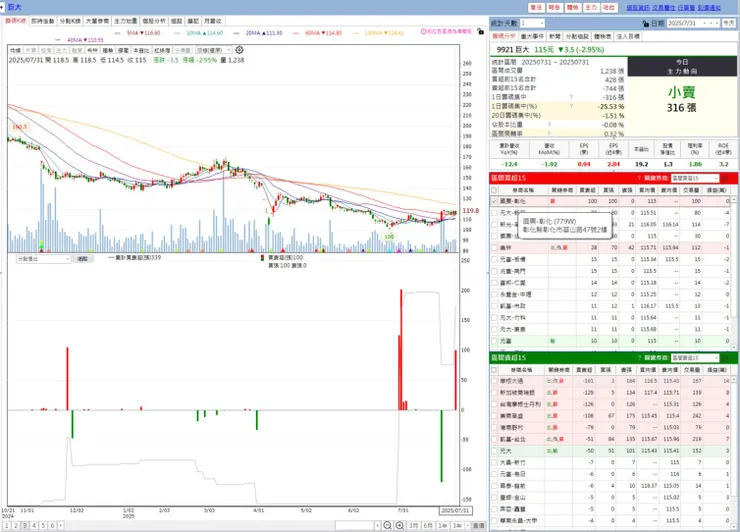
Task: Click the 今天 button
Action: (729, 23)
